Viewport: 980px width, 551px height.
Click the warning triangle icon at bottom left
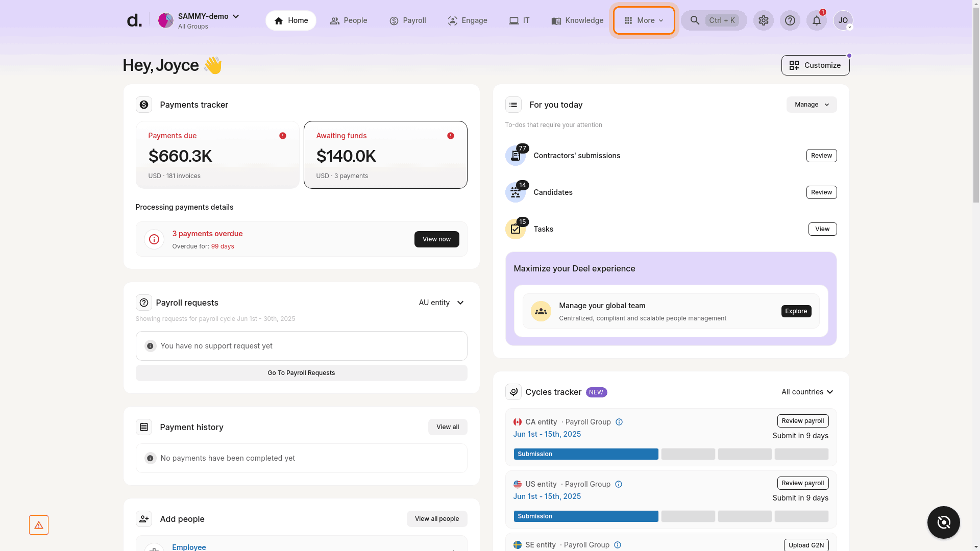click(39, 525)
